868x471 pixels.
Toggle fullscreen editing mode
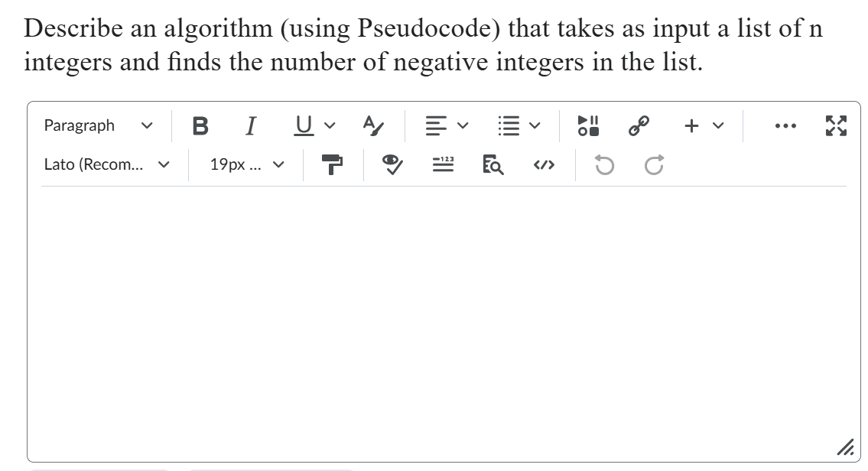coord(835,125)
